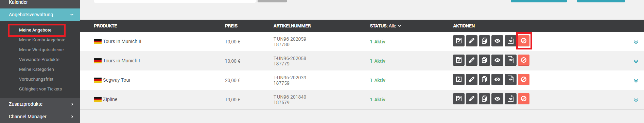Click pencil edit icon for Segway Tour

(472, 80)
